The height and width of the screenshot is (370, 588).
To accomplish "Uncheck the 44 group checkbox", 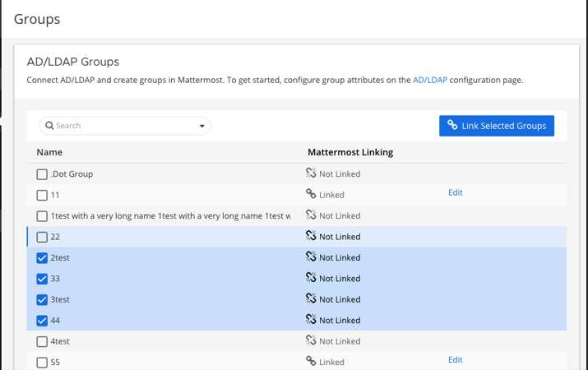I will 42,321.
